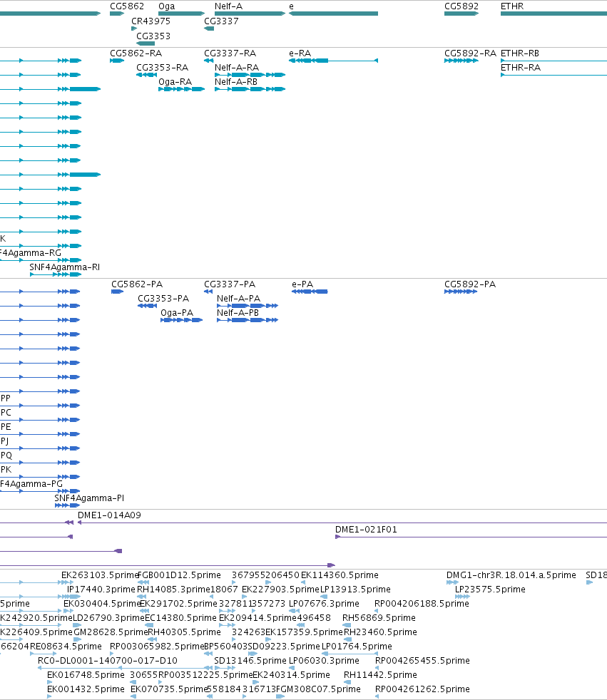Click the Nelf-A-PA protein label
This screenshot has width=607, height=700.
238,298
